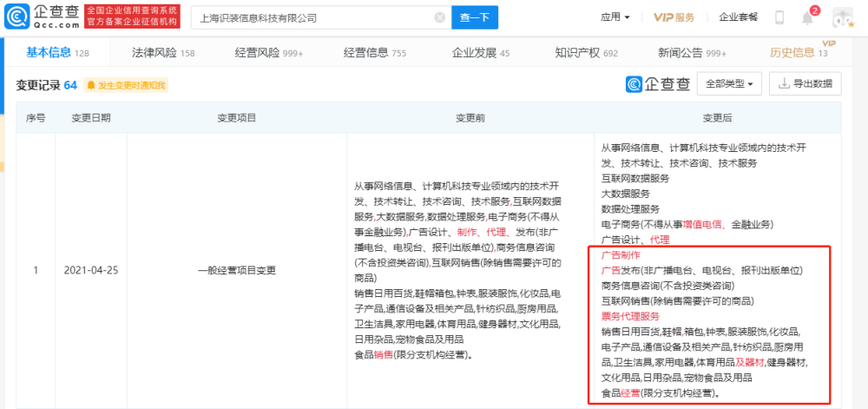This screenshot has height=409, width=868.
Task: Click the download icon in 导出数据
Action: point(784,84)
